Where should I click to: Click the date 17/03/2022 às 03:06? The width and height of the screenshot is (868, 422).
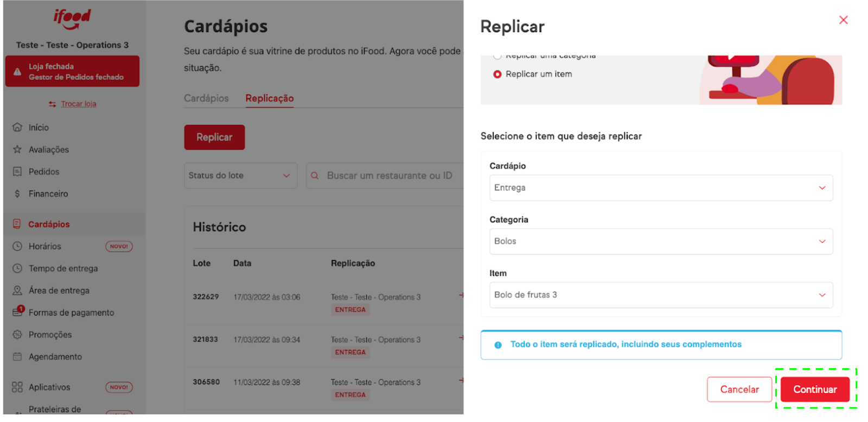pos(266,297)
